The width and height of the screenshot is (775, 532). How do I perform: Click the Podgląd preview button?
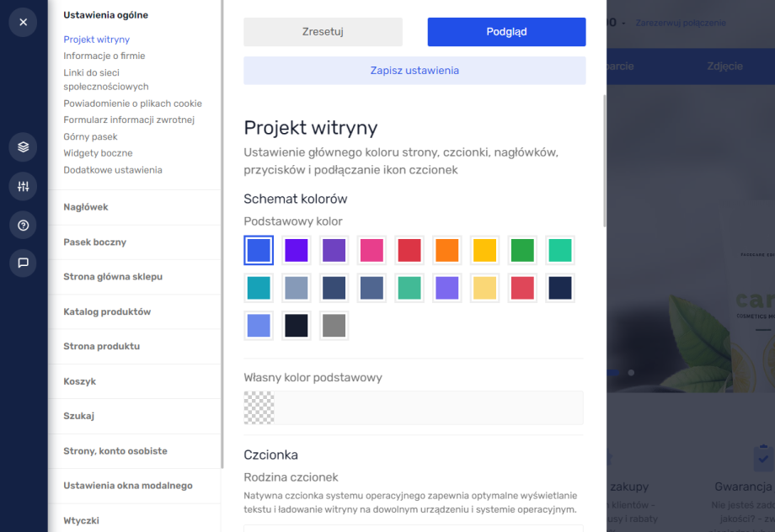506,32
